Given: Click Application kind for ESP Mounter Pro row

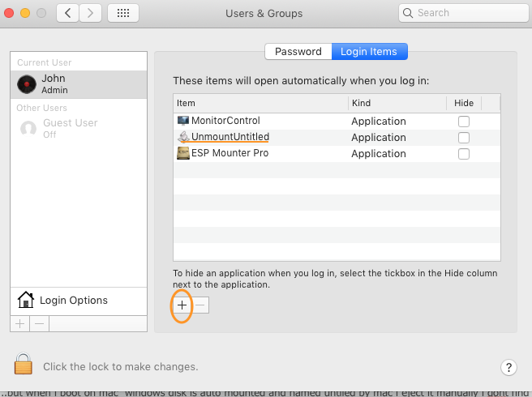Looking at the screenshot, I should click(379, 154).
